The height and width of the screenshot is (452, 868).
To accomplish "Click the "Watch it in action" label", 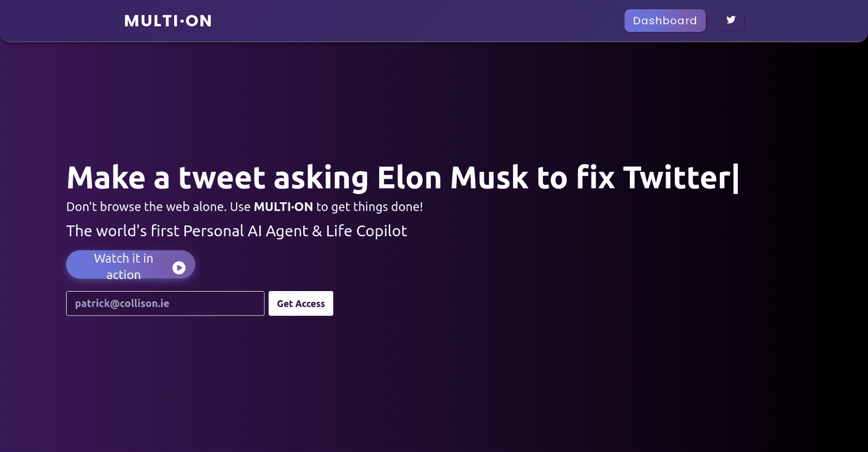I will tap(124, 266).
